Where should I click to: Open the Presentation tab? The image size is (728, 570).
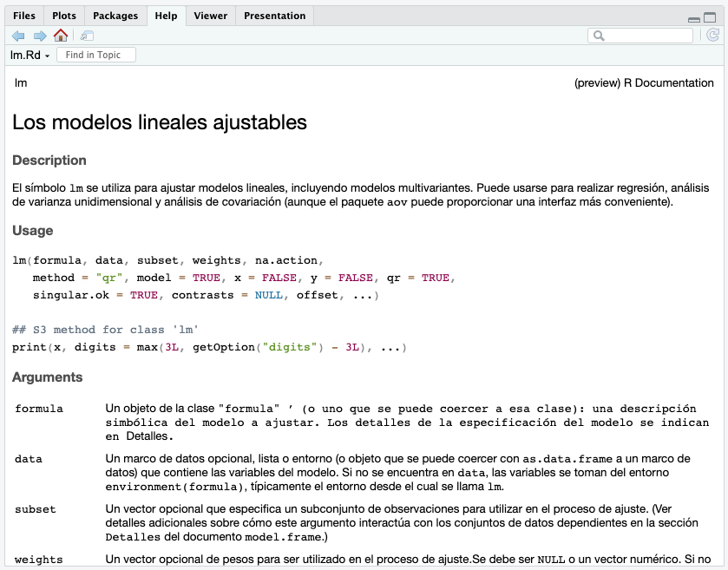tap(274, 15)
